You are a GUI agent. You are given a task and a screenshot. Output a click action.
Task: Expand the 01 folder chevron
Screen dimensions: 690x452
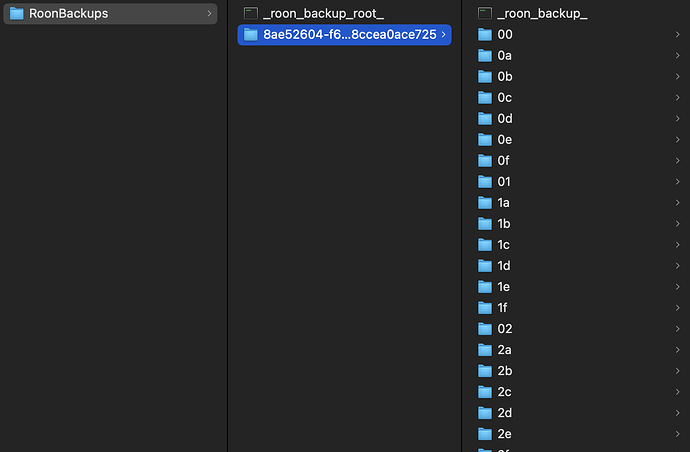point(678,182)
